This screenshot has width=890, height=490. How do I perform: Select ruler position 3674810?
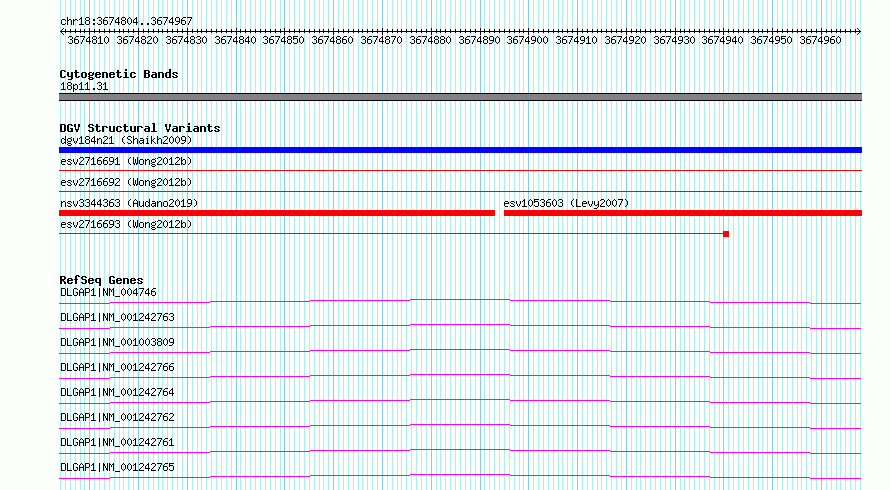coord(88,40)
